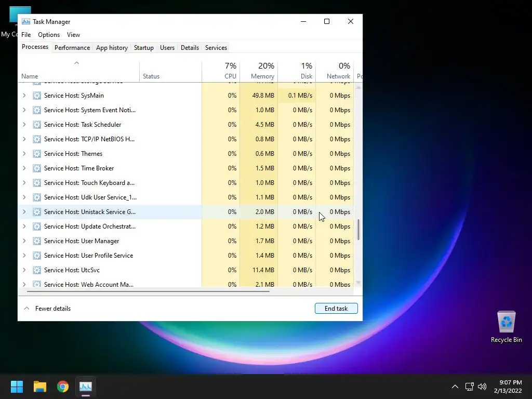This screenshot has height=399, width=532.
Task: Expand Service Host: User Profile Service row
Action: coord(24,256)
